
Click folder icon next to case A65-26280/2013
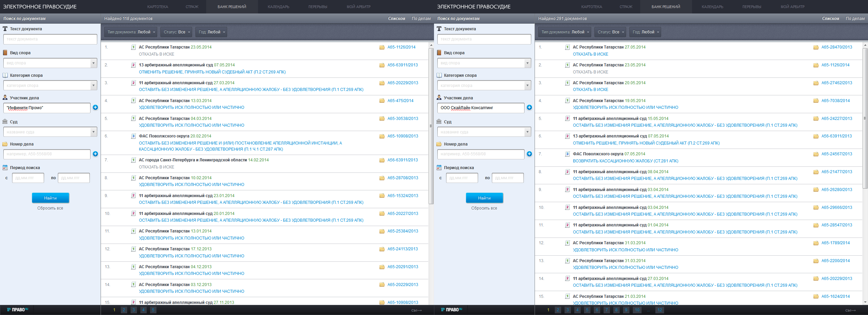coord(816,190)
